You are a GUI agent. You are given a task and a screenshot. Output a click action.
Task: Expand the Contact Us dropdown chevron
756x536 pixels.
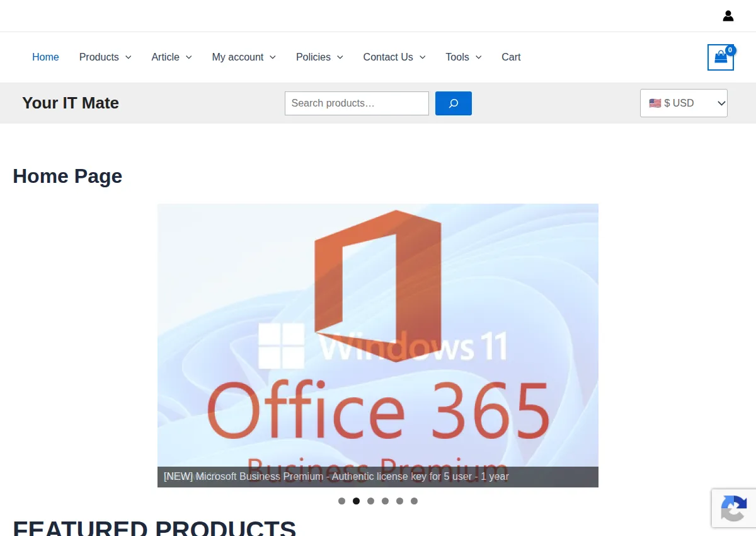pyautogui.click(x=423, y=57)
